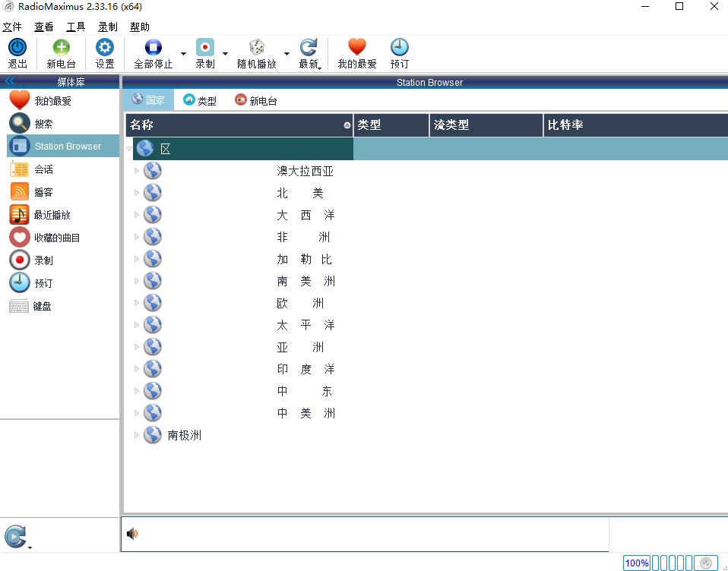
Task: Collapse the 媒体库 panel with double chevron
Action: [x=10, y=81]
